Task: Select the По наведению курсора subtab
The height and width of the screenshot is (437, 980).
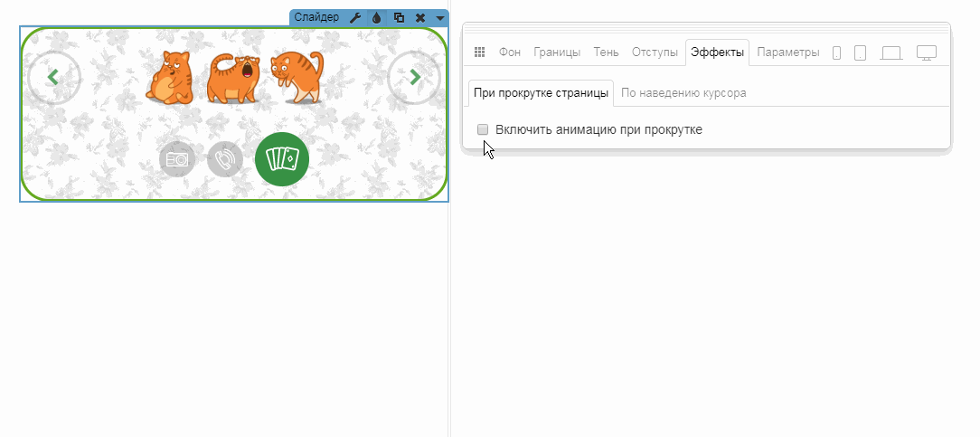Action: (x=683, y=93)
